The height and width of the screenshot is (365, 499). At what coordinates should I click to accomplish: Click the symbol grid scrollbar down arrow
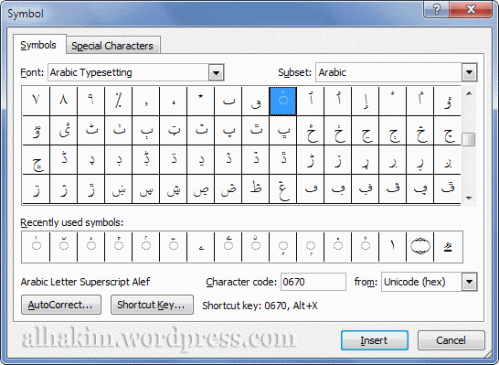469,198
